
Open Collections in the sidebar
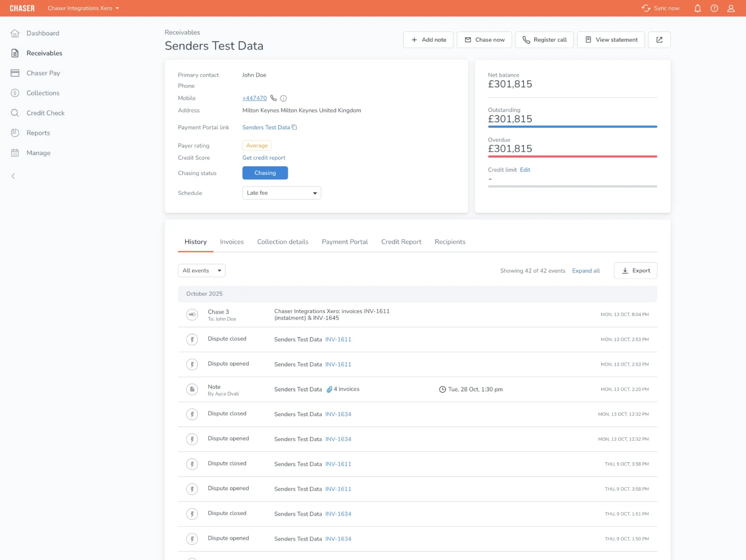[43, 93]
